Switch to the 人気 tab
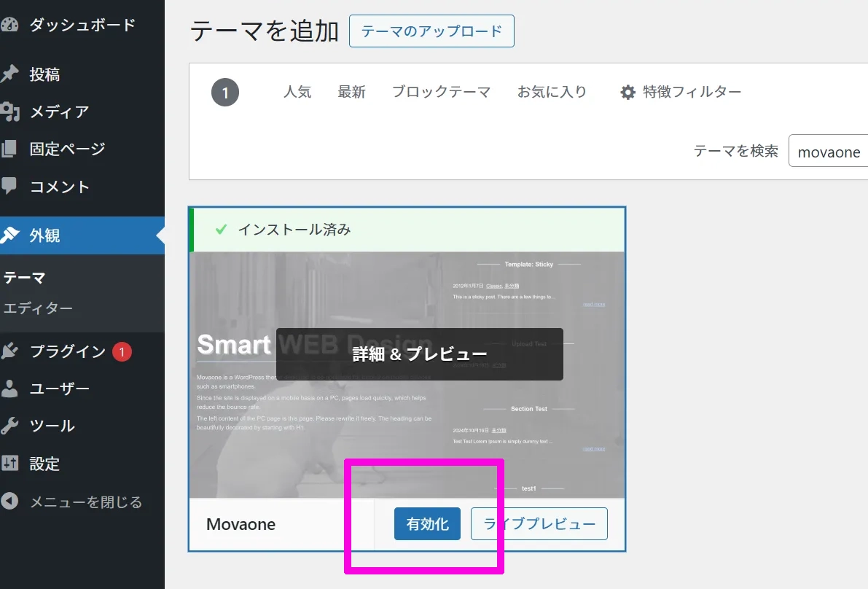This screenshot has width=868, height=589. (x=297, y=93)
